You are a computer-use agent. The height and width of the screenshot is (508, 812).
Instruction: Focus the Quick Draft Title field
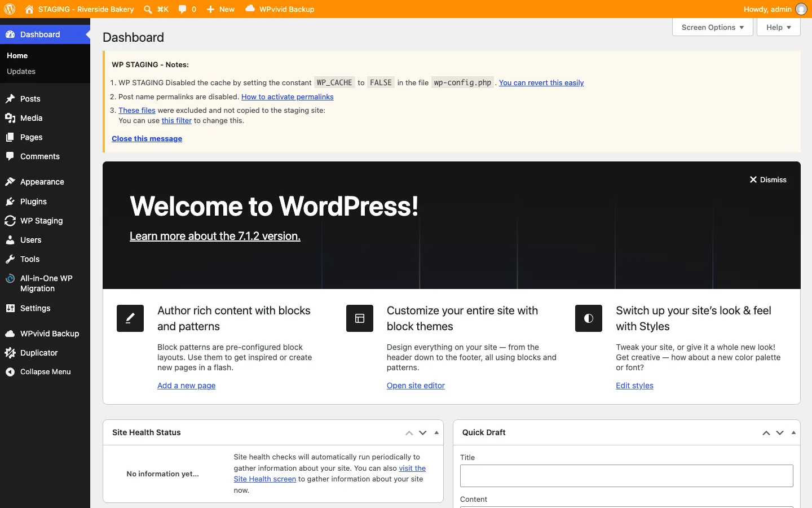click(626, 476)
